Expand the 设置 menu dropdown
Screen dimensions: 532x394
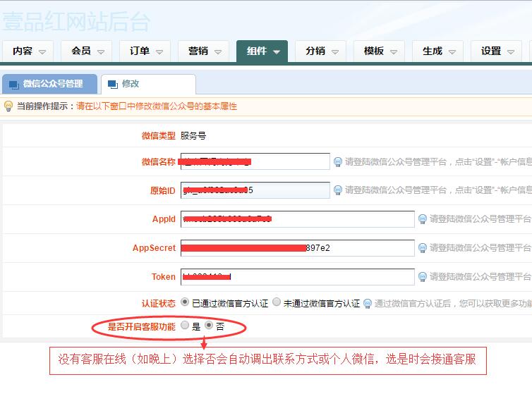tap(498, 51)
